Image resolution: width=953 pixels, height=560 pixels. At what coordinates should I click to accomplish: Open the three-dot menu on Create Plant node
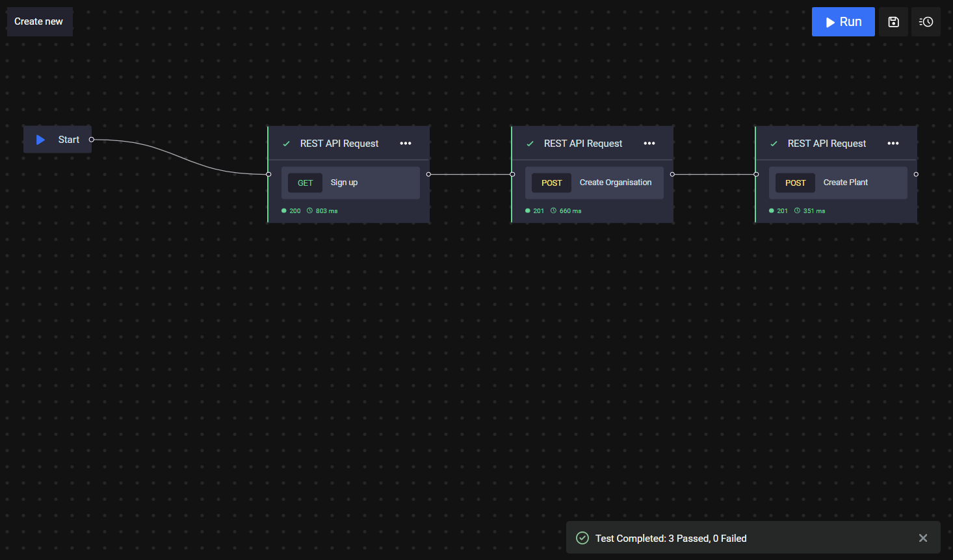coord(893,144)
